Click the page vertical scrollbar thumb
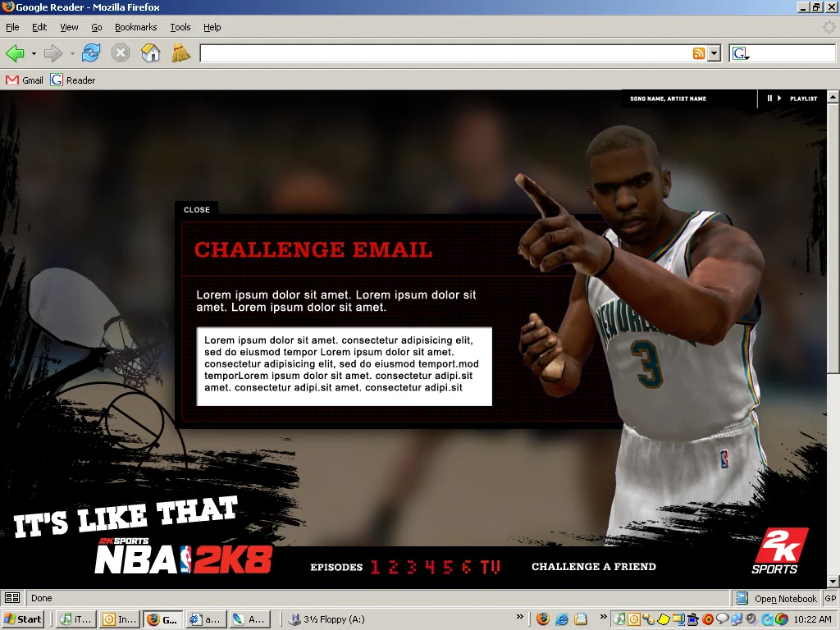The width and height of the screenshot is (840, 630). [x=833, y=239]
